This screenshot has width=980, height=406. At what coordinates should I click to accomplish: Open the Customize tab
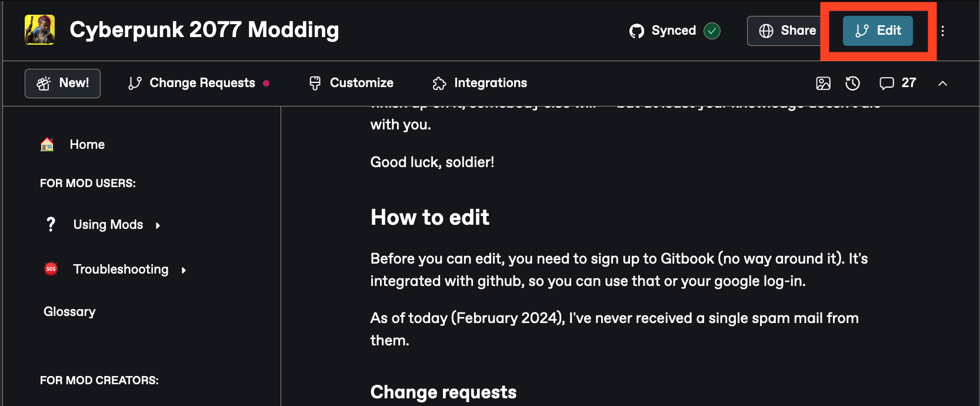tap(351, 83)
